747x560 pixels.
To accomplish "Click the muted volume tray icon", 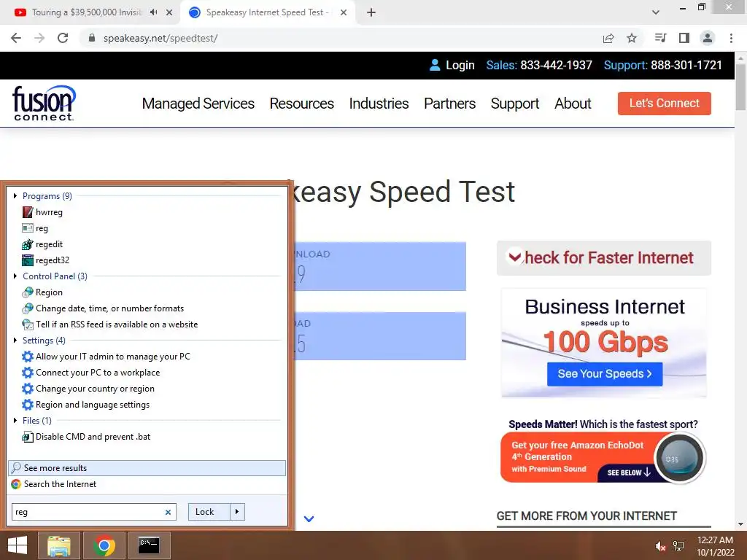I will tap(659, 546).
